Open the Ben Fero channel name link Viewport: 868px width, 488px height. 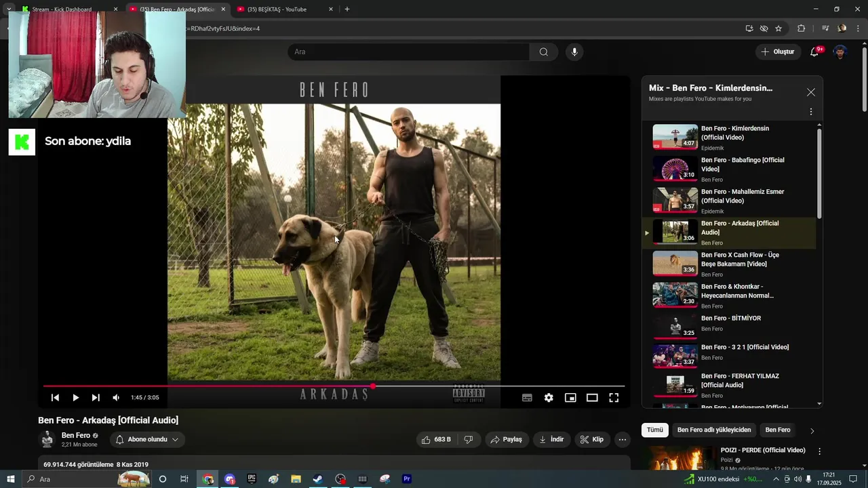(76, 435)
